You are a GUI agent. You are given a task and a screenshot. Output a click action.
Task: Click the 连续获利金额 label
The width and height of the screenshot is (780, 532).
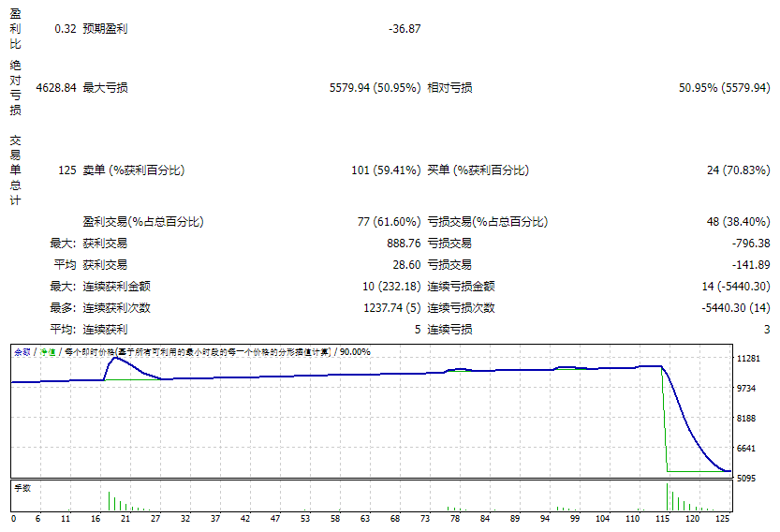116,287
